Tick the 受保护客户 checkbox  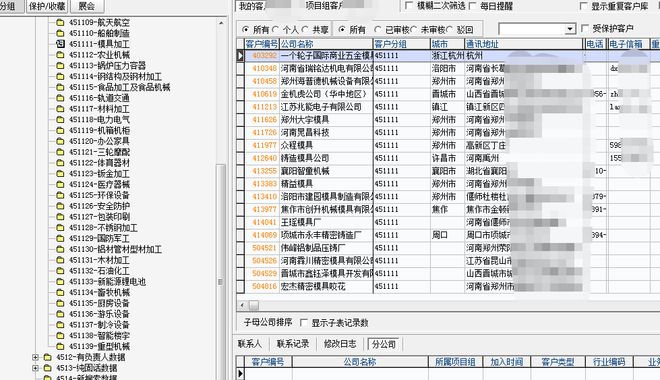[585, 28]
